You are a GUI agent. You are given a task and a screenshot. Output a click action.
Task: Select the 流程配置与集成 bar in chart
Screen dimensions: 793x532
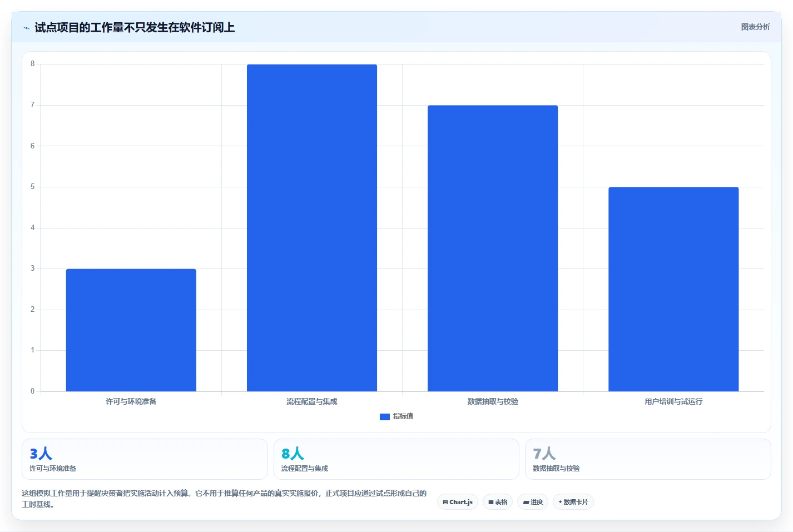click(312, 228)
